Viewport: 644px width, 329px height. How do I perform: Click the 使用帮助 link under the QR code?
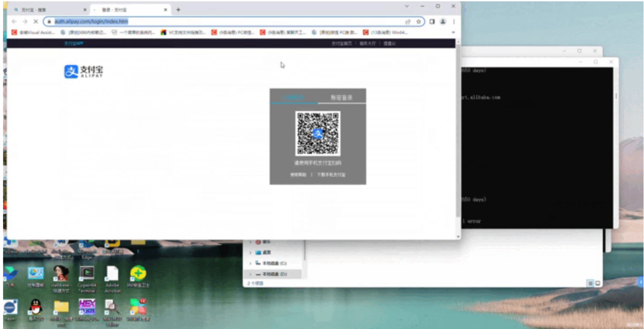299,175
